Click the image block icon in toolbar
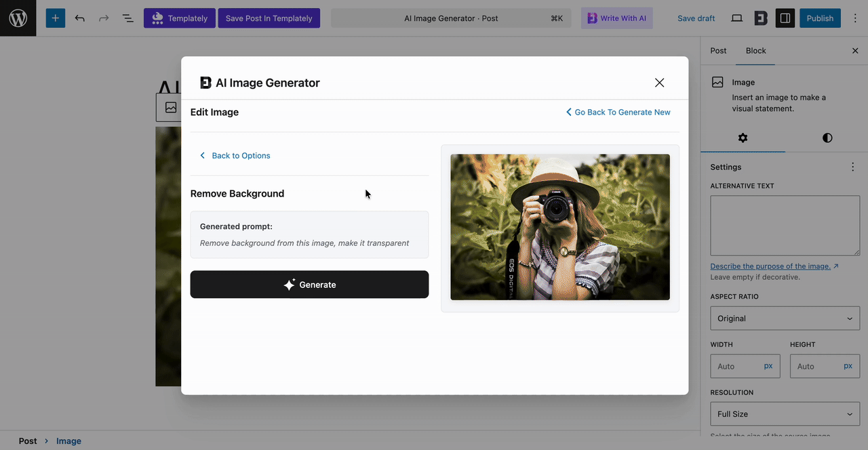Viewport: 868px width, 450px height. (171, 107)
